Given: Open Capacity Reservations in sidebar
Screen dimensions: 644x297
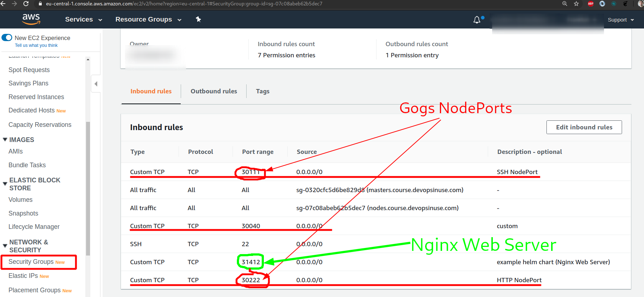Looking at the screenshot, I should tap(40, 125).
